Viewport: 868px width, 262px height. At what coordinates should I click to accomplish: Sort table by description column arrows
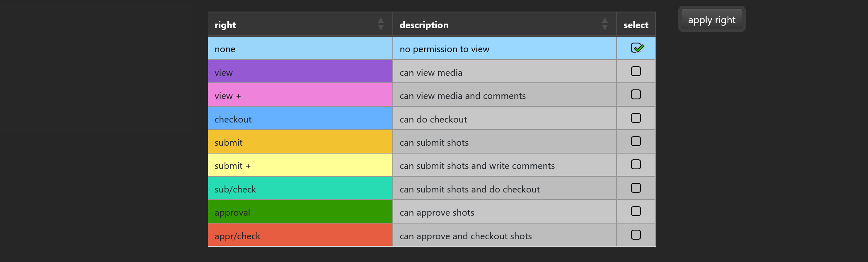tap(604, 24)
